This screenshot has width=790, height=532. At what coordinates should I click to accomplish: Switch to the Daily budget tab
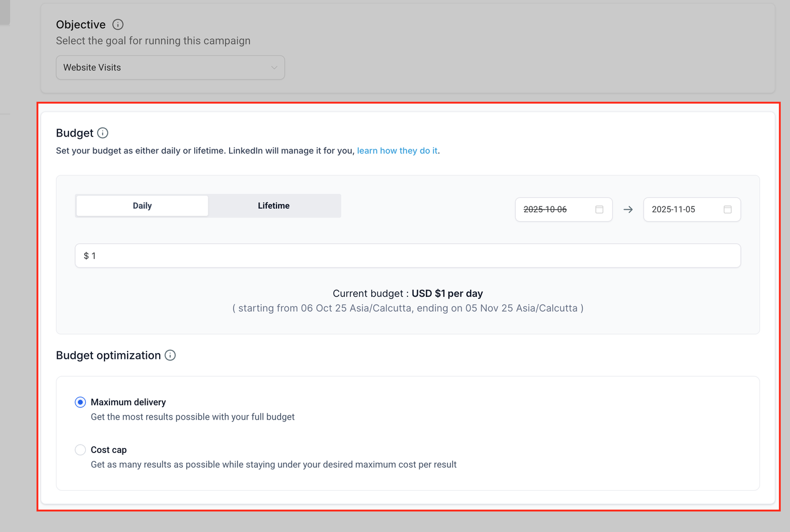tap(142, 206)
